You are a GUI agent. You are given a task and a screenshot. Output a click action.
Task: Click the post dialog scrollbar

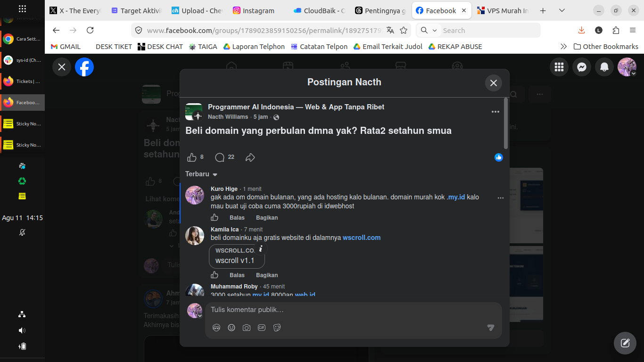(506, 123)
